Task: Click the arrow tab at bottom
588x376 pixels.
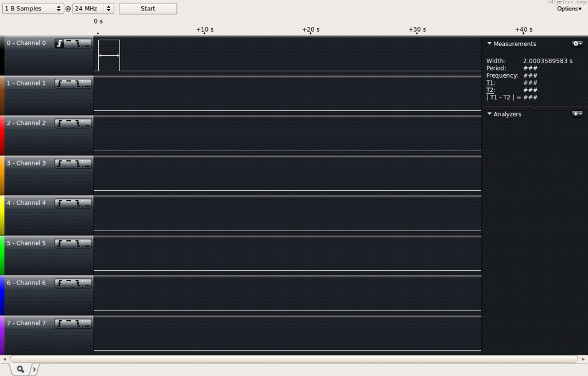Action: [33, 369]
